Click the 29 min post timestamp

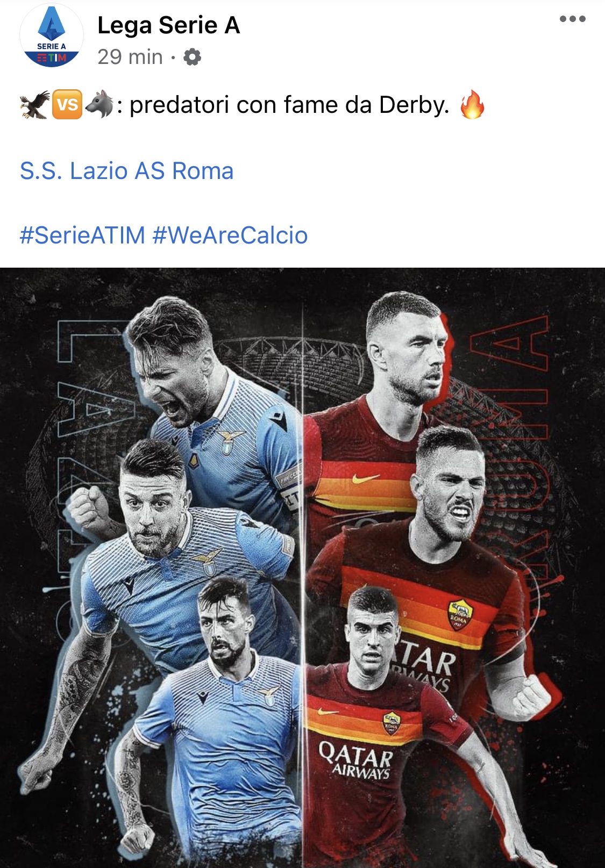pos(130,57)
